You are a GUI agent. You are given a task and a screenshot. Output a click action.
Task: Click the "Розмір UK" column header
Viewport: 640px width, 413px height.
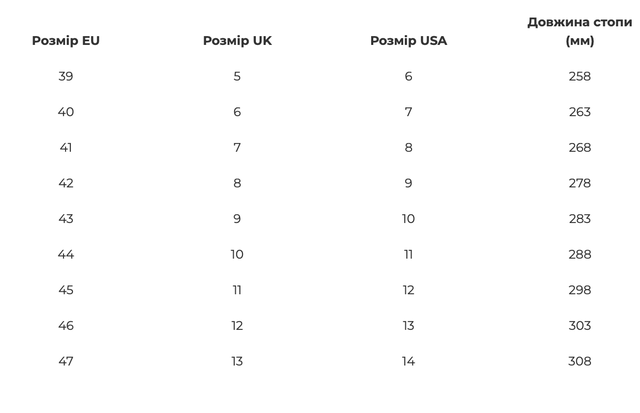click(x=237, y=41)
